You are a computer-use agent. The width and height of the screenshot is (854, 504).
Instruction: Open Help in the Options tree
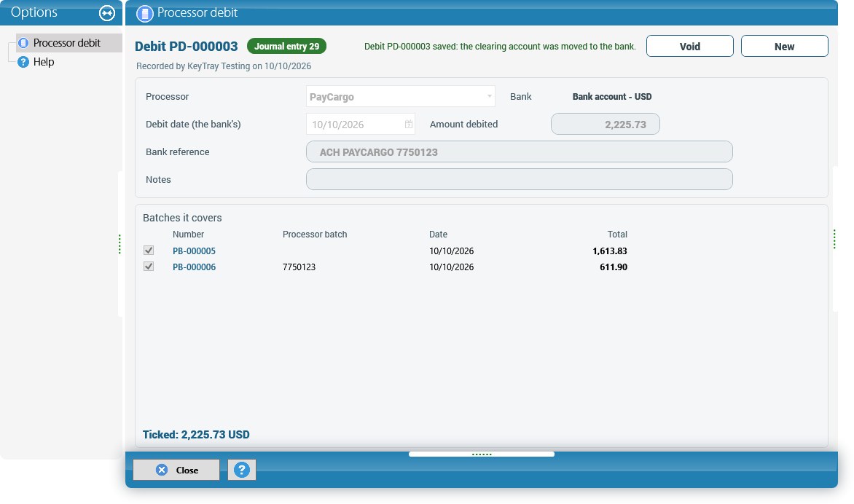coord(44,62)
